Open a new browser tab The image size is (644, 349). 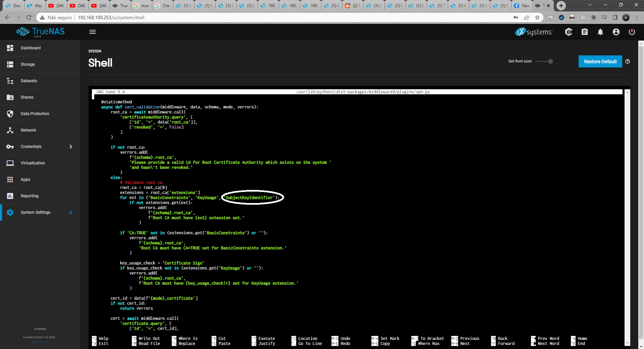coord(561,6)
